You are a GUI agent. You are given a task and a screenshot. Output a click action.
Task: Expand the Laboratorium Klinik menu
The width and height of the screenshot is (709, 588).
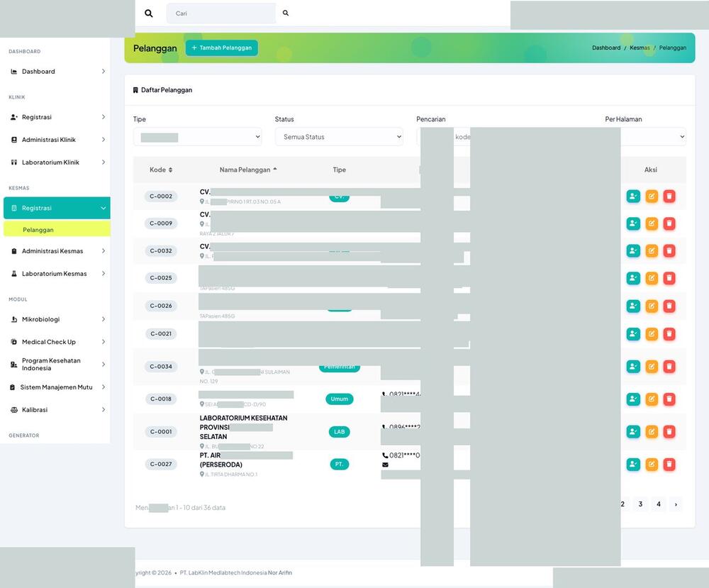pos(57,162)
